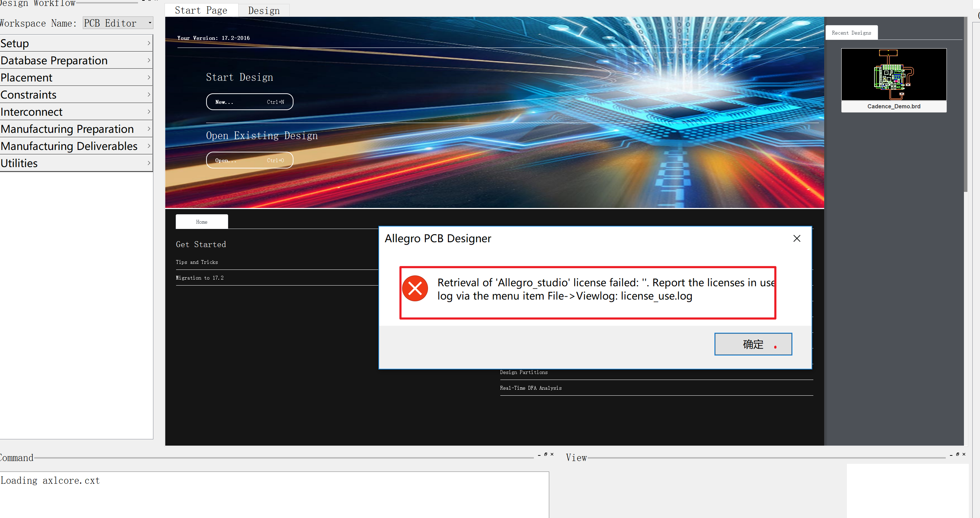980x518 pixels.
Task: Close the Allegro PCB Designer dialog
Action: click(x=797, y=238)
